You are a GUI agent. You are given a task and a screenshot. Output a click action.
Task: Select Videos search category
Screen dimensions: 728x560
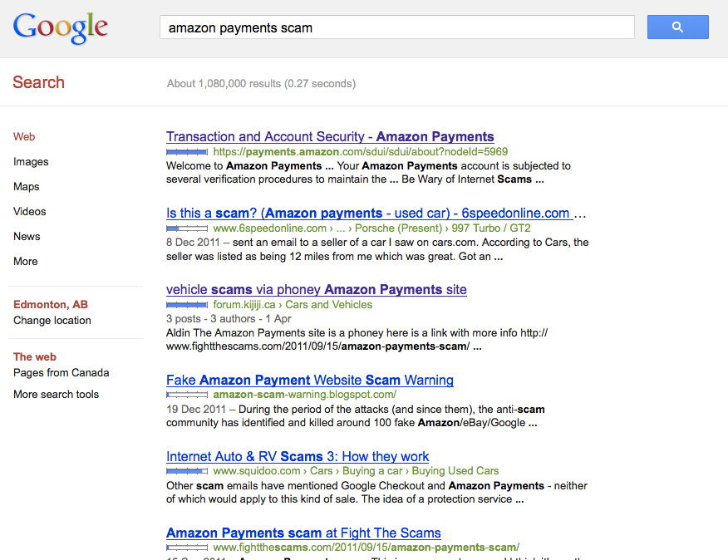point(30,211)
